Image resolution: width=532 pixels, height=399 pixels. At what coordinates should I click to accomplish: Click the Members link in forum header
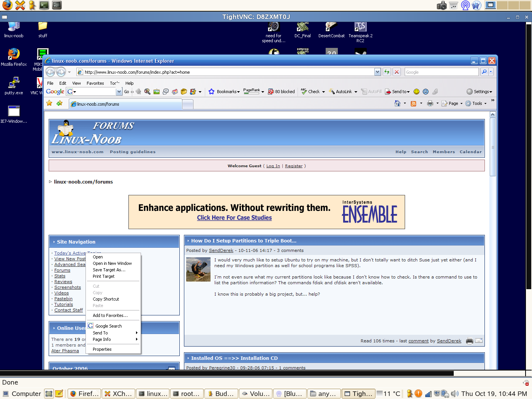tap(443, 152)
